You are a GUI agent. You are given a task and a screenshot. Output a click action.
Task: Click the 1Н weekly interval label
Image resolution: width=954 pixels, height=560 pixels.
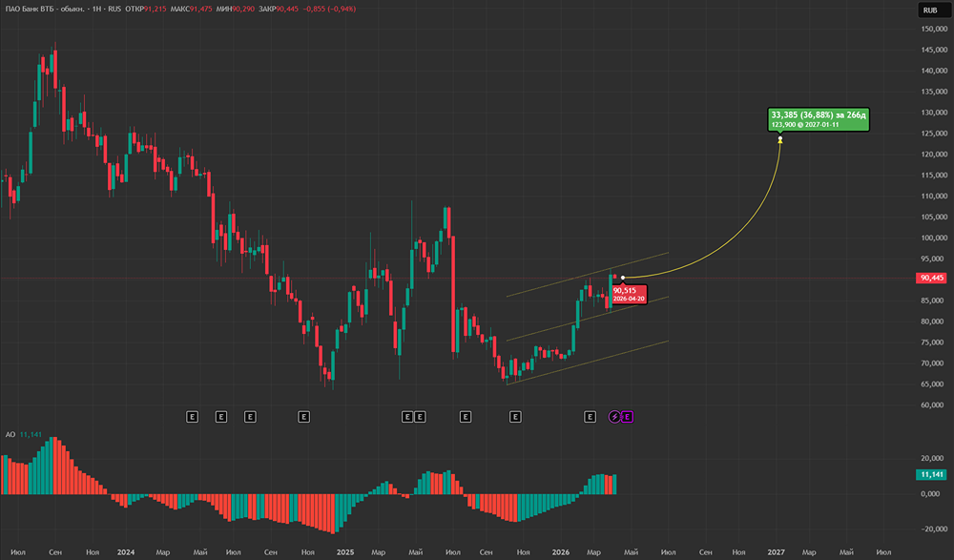pyautogui.click(x=96, y=10)
